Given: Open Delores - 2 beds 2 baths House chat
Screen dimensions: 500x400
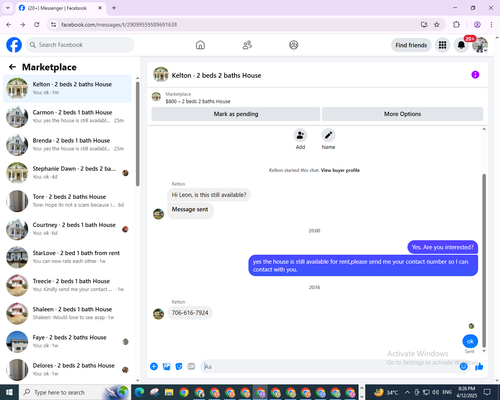Looking at the screenshot, I should [67, 370].
